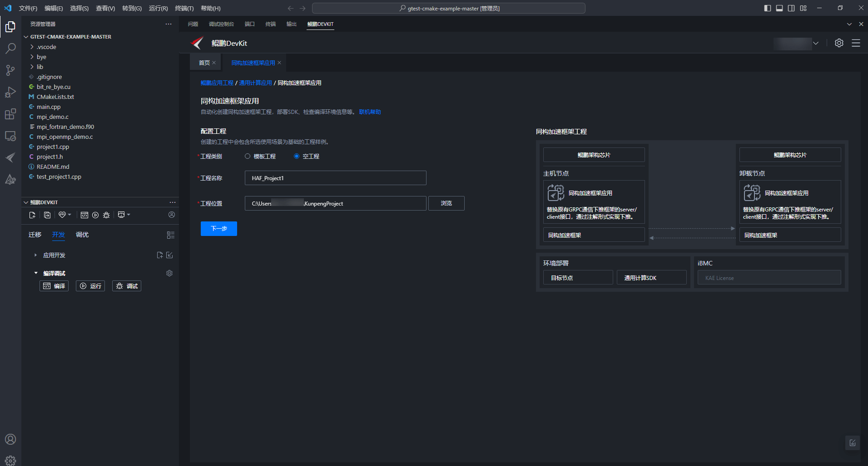Click the 运行 button
Viewport: 868px width, 466px height.
[x=90, y=286]
